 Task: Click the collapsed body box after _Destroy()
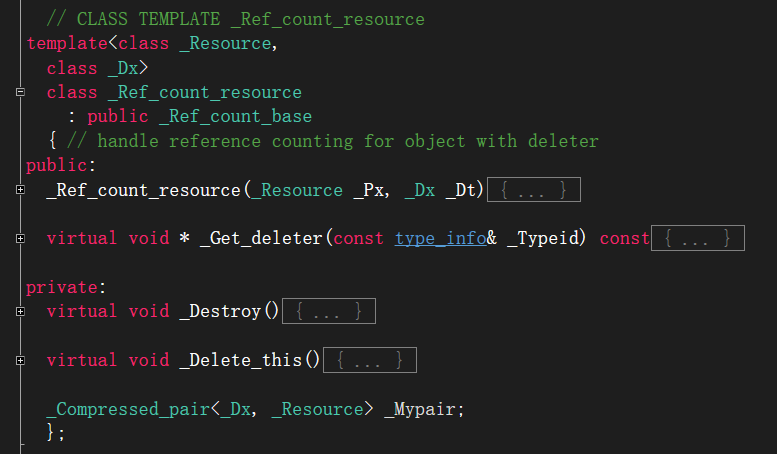click(x=329, y=311)
